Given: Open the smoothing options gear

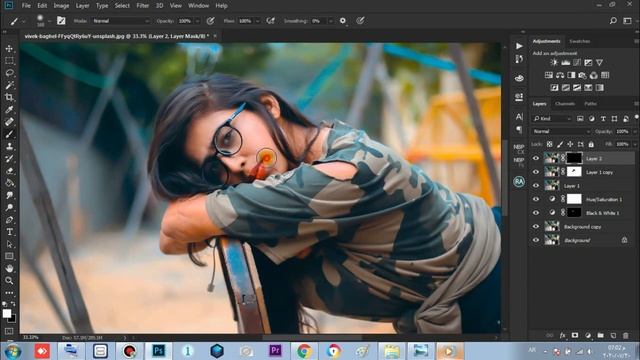Looking at the screenshot, I should pos(343,21).
